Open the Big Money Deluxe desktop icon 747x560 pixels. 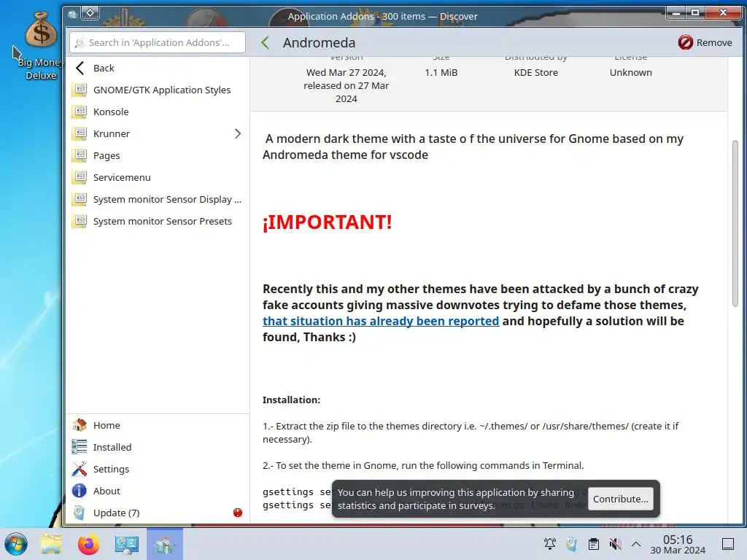(x=41, y=46)
